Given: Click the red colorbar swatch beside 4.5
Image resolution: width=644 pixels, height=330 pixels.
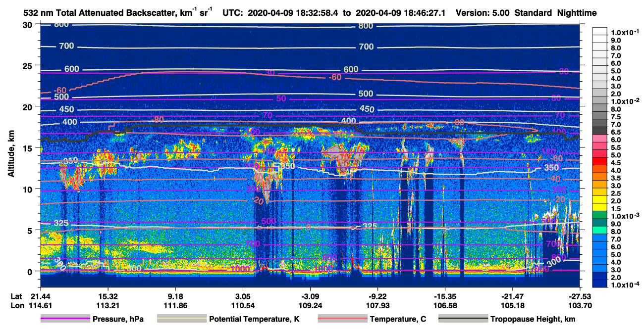Looking at the screenshot, I should [x=600, y=161].
